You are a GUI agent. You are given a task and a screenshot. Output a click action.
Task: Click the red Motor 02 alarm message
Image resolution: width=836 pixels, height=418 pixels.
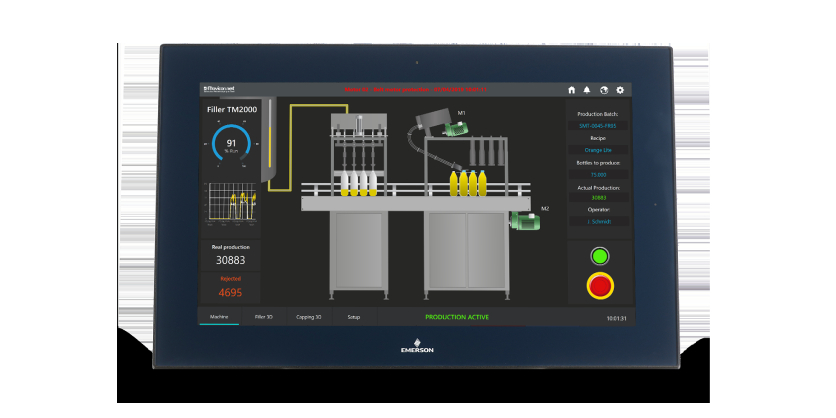(415, 90)
